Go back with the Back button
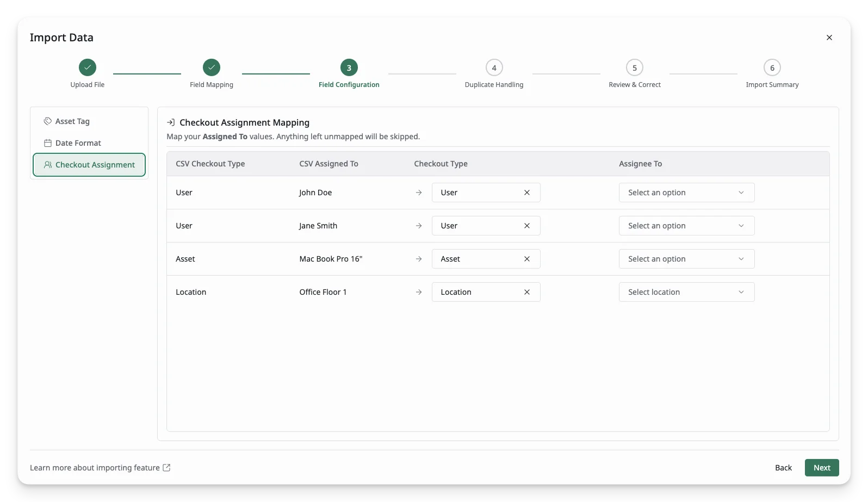Image resolution: width=868 pixels, height=502 pixels. 783,468
